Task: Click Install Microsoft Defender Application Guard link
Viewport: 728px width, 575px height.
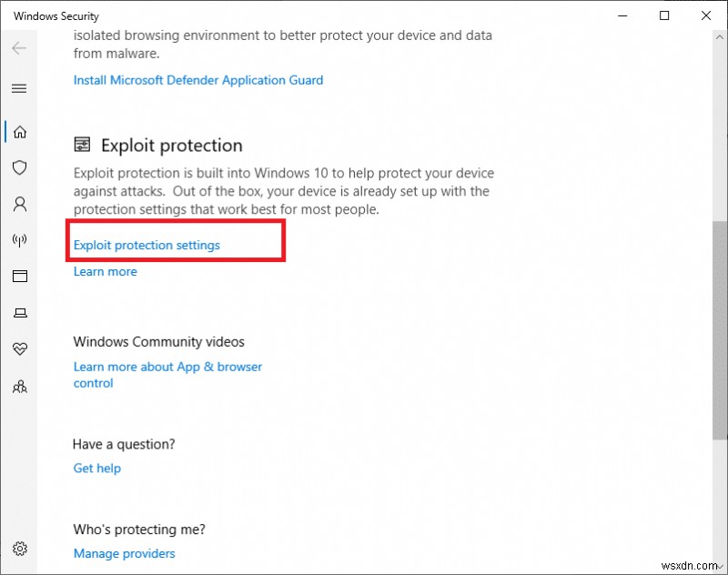Action: click(197, 80)
